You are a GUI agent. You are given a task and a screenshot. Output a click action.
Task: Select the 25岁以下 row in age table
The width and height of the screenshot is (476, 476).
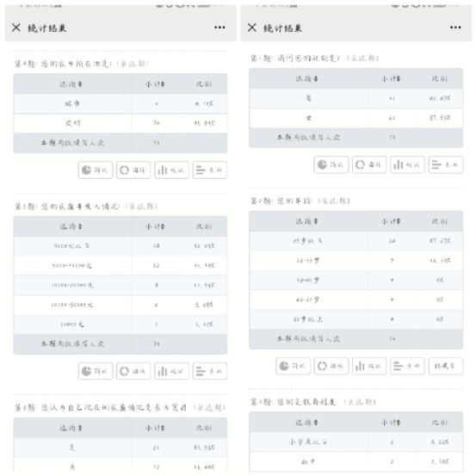pos(355,241)
